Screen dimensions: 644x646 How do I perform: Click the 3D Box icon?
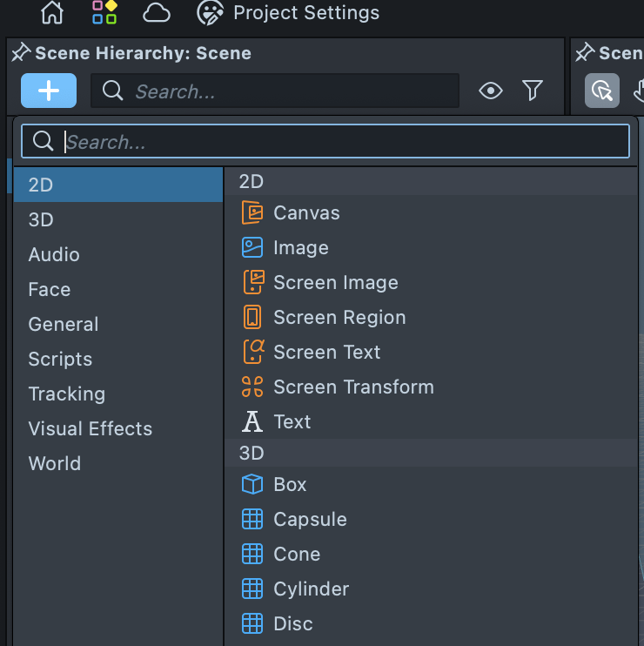[x=252, y=484]
